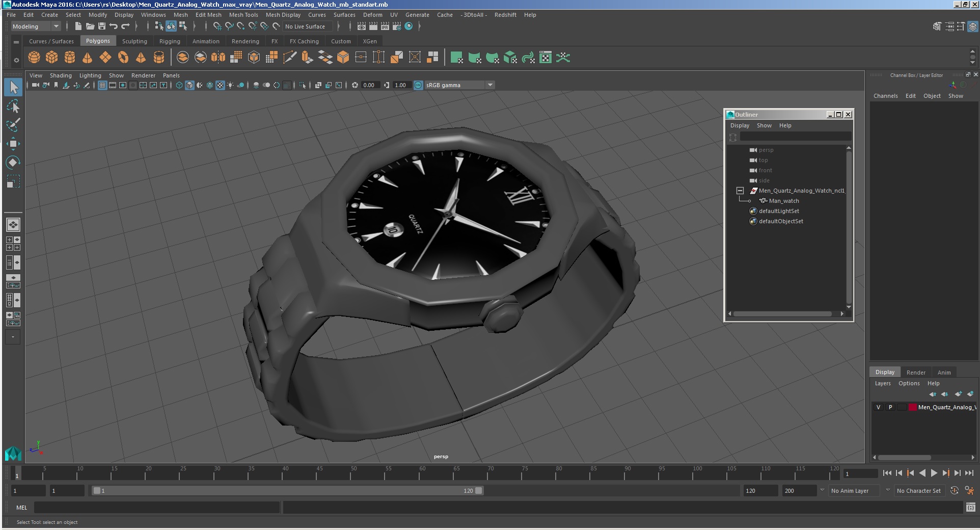Activate the Rotate tool

pyautogui.click(x=13, y=163)
